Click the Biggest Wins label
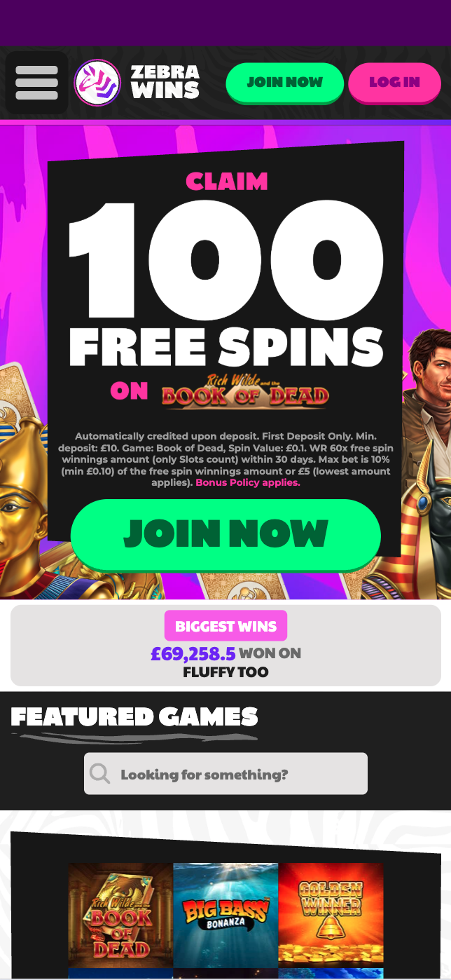 pyautogui.click(x=225, y=626)
